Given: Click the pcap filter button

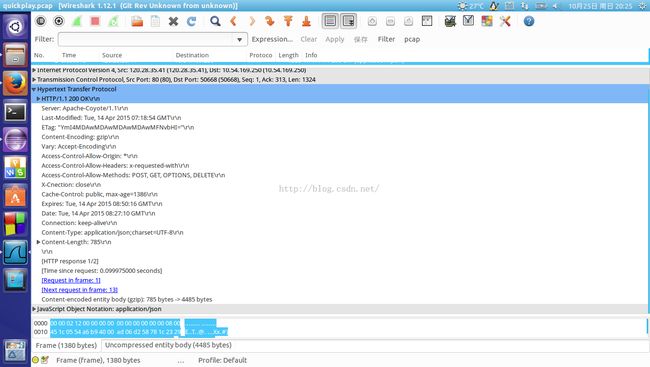Looking at the screenshot, I should click(412, 39).
